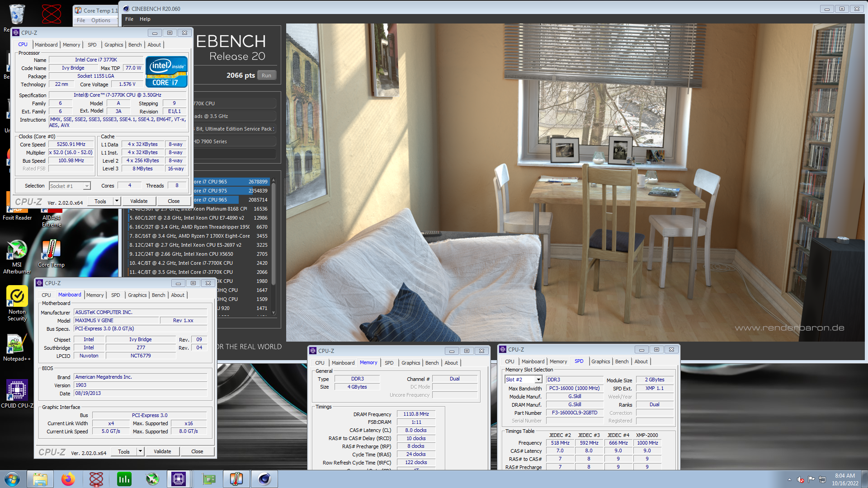868x488 pixels.
Task: Click the CPU-Z title icon of SPD window
Action: (x=503, y=349)
